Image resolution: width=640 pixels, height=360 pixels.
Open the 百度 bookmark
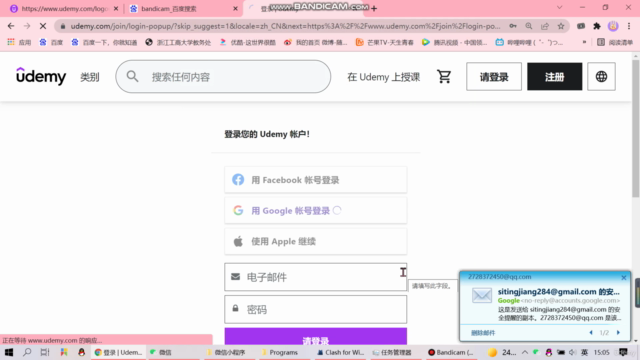[51, 42]
